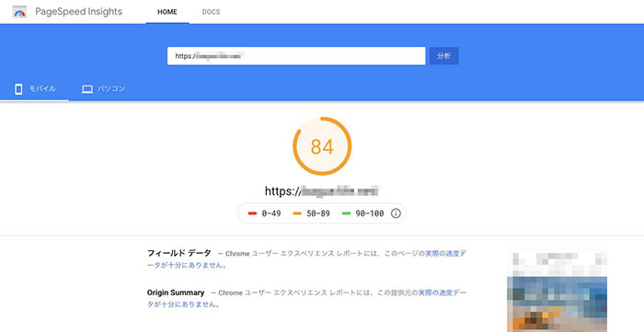Open the Origin Summary 実際の速度データ link
The height and width of the screenshot is (332, 644).
tap(306, 299)
